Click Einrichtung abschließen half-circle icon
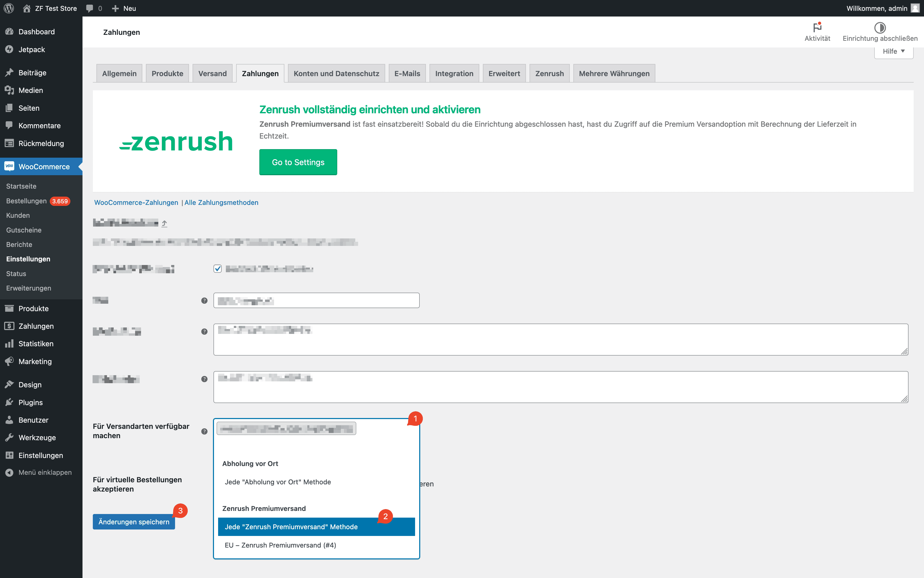The image size is (924, 578). click(x=880, y=28)
